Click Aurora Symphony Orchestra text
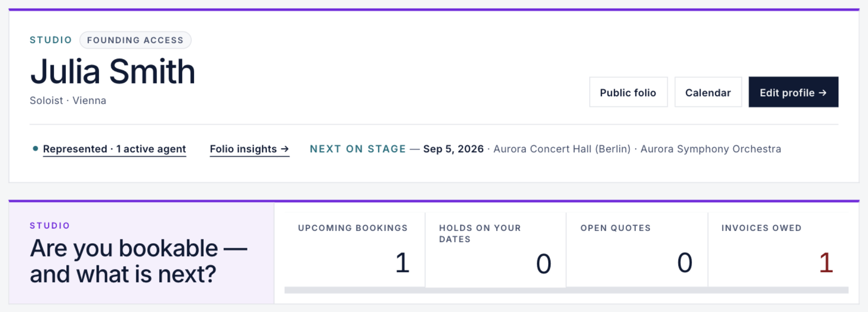 pos(711,149)
